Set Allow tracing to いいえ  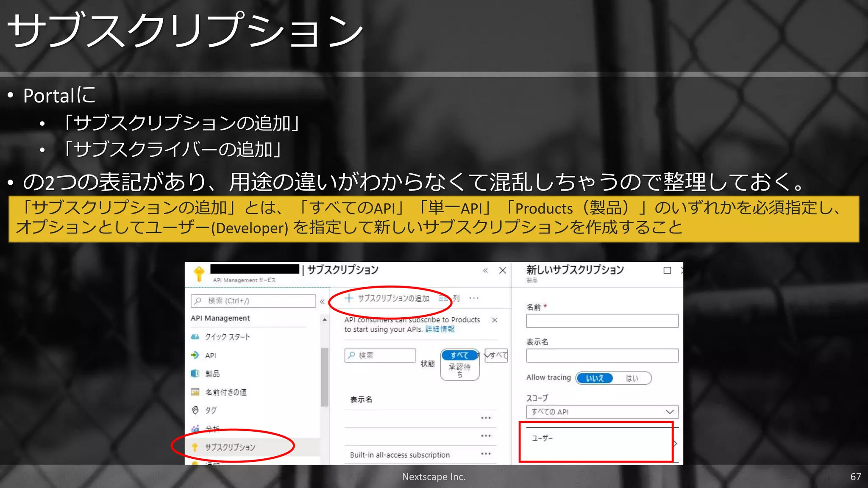click(595, 378)
